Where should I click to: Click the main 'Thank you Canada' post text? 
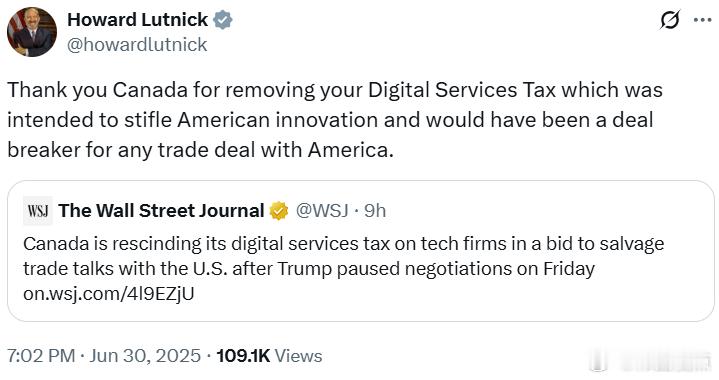coord(335,120)
